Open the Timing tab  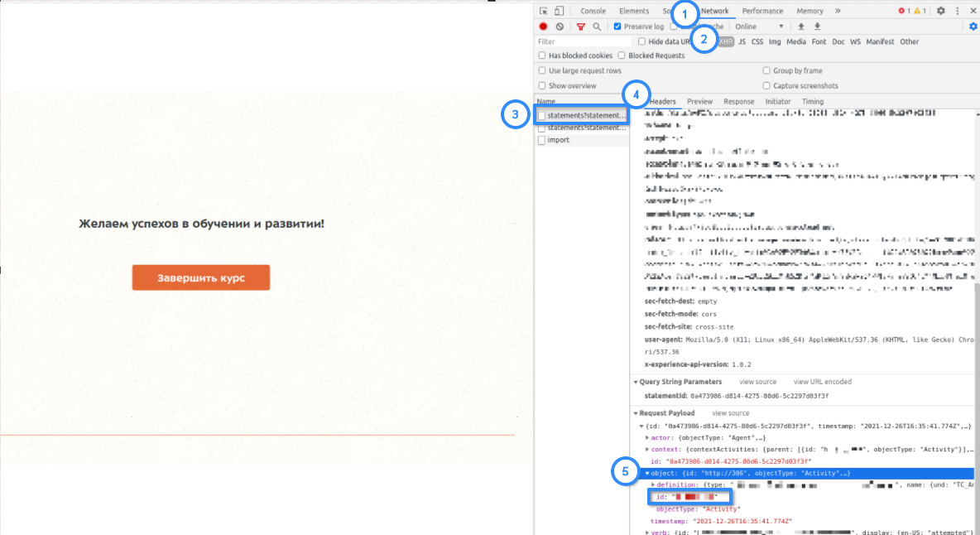pos(813,101)
